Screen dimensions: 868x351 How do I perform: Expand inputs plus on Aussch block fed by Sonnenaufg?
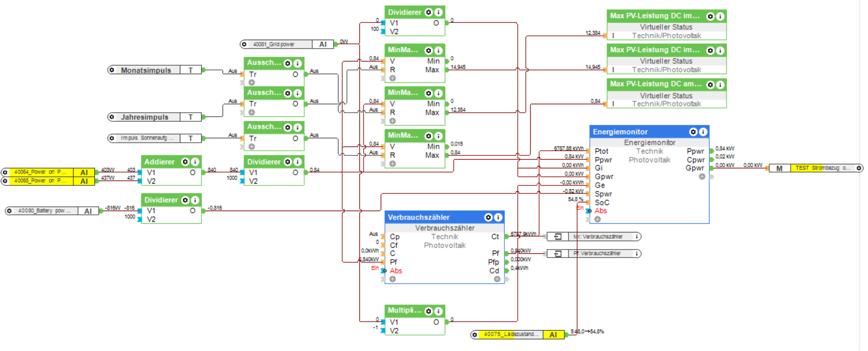[x=251, y=146]
